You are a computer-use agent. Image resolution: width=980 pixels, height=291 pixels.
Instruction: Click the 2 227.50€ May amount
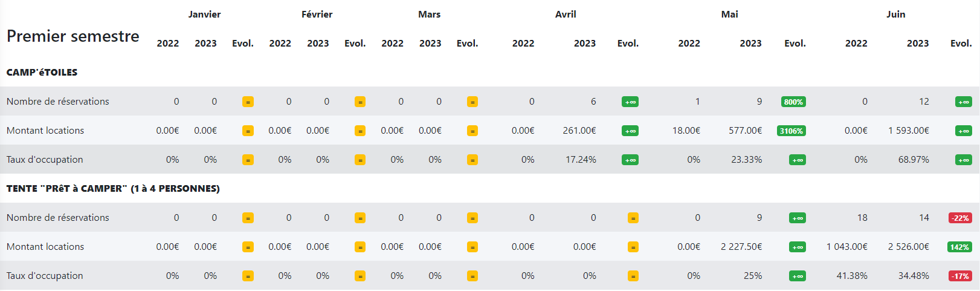tap(741, 247)
